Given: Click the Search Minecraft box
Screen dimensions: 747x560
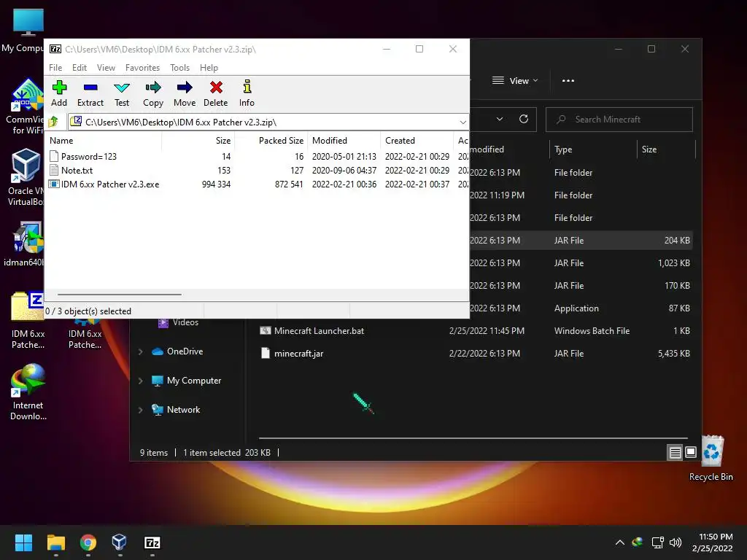Looking at the screenshot, I should pyautogui.click(x=619, y=119).
